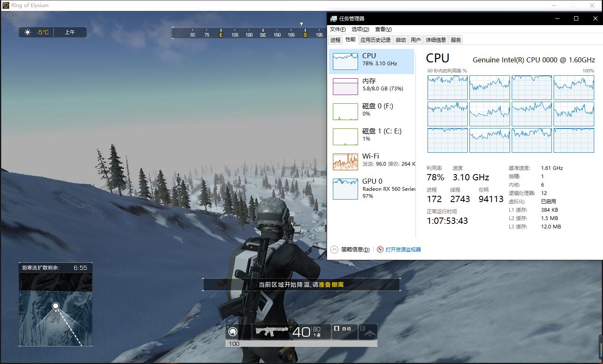Click the 1.61 GHz base speed value
The height and width of the screenshot is (364, 603).
[x=552, y=168]
